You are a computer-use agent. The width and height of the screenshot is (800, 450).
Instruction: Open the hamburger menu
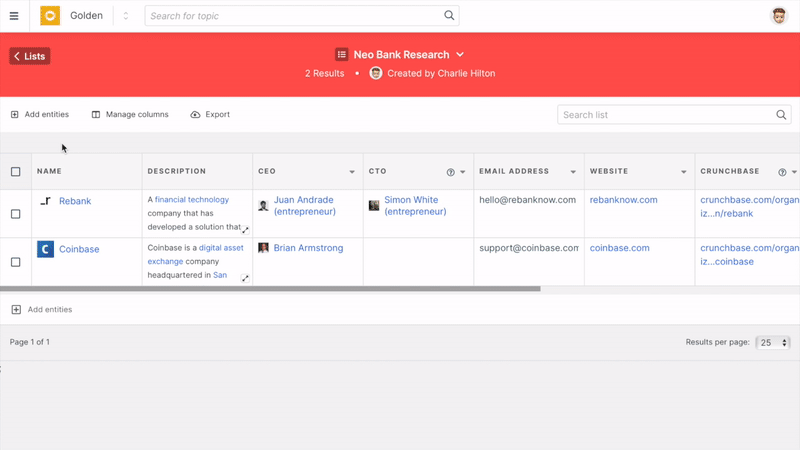(x=14, y=16)
